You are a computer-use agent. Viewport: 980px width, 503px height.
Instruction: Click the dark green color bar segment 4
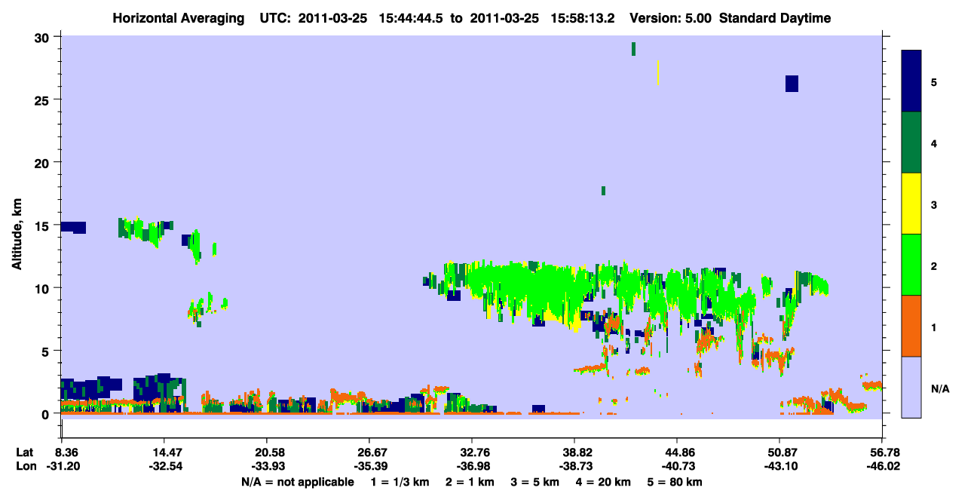(911, 143)
